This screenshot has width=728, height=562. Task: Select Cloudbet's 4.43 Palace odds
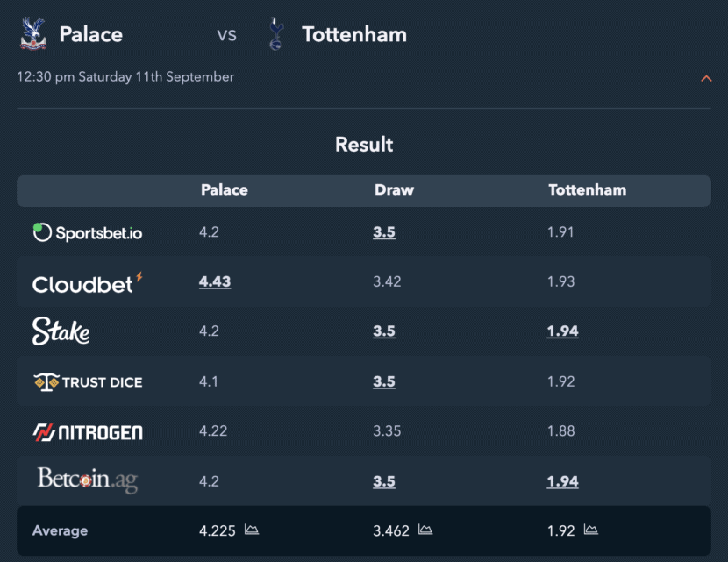[215, 281]
